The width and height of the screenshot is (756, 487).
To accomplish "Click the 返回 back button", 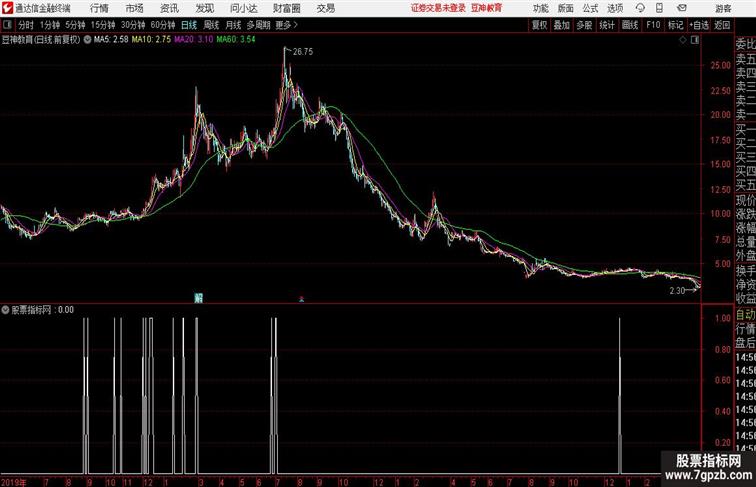I will point(722,25).
